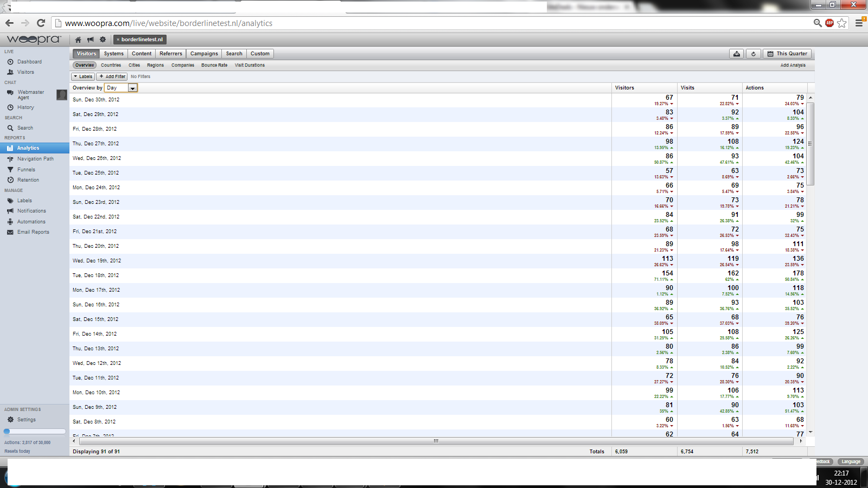This screenshot has height=488, width=868.
Task: Open the gear settings icon in top bar
Action: (103, 40)
